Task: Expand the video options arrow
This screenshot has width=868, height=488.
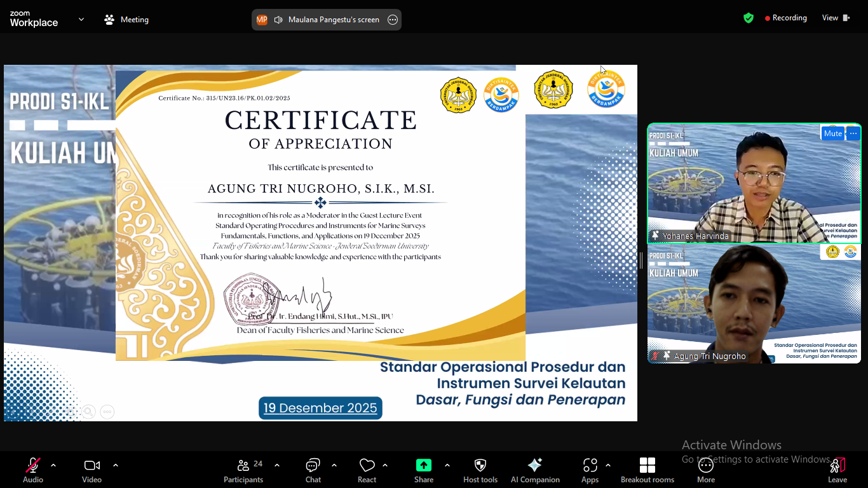Action: 116,465
